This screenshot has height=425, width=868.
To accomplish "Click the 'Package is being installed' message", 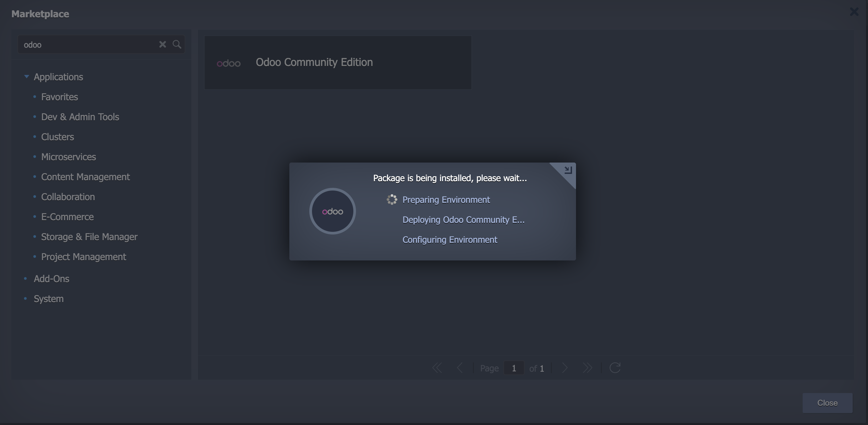I will [450, 178].
